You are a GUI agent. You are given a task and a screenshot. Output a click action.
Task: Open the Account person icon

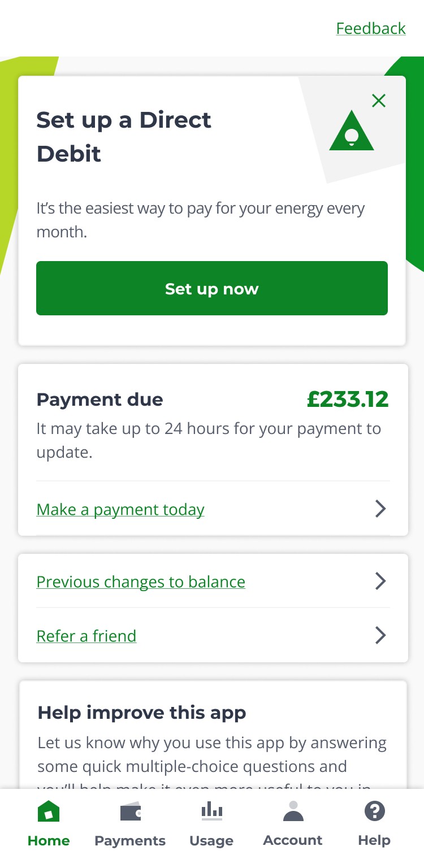tap(293, 811)
